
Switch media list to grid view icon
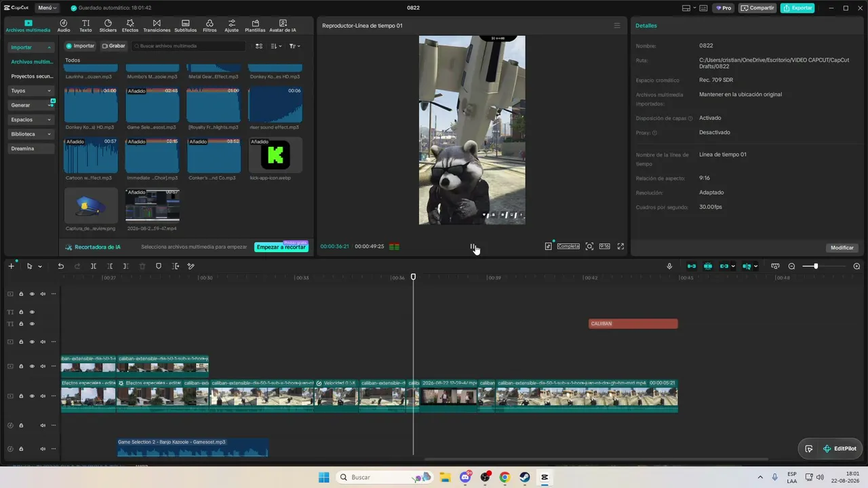(x=259, y=46)
